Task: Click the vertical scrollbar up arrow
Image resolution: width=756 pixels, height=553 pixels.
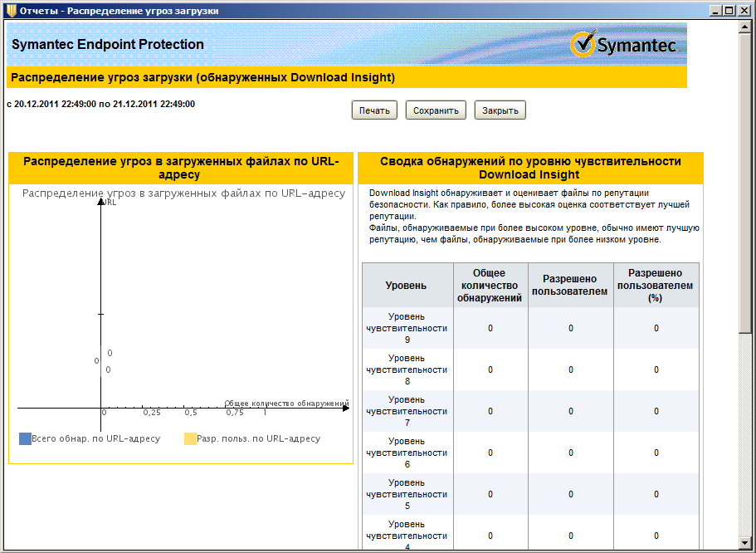Action: pos(745,27)
